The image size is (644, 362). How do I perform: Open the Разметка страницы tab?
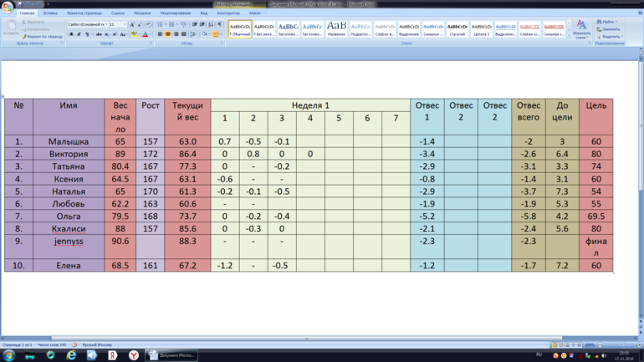click(x=84, y=13)
